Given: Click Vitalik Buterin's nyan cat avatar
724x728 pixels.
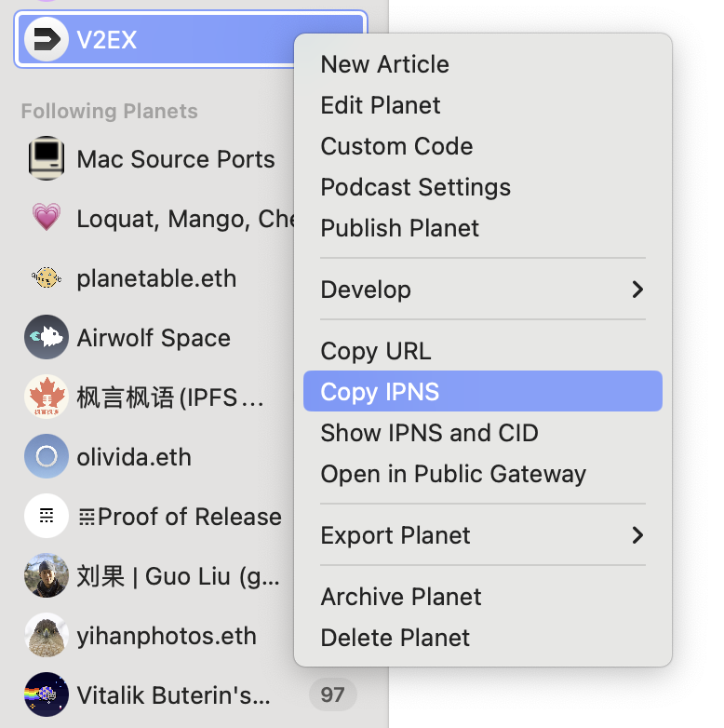Looking at the screenshot, I should 46,694.
